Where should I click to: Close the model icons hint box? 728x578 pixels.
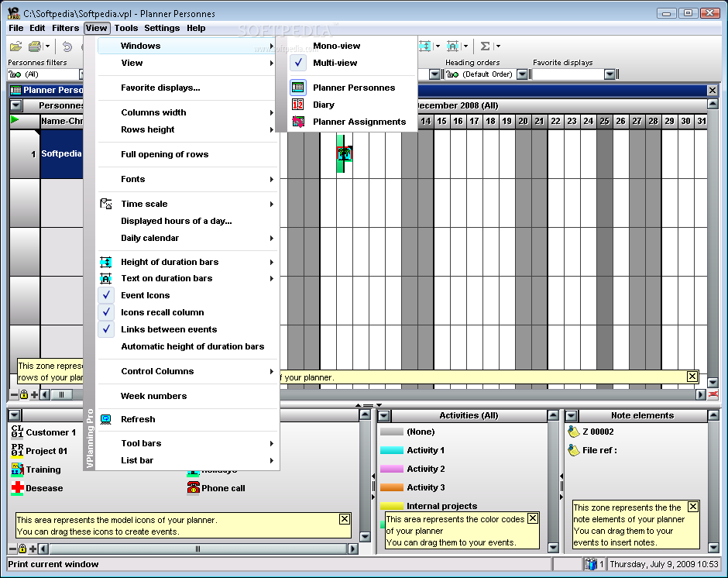tap(345, 519)
